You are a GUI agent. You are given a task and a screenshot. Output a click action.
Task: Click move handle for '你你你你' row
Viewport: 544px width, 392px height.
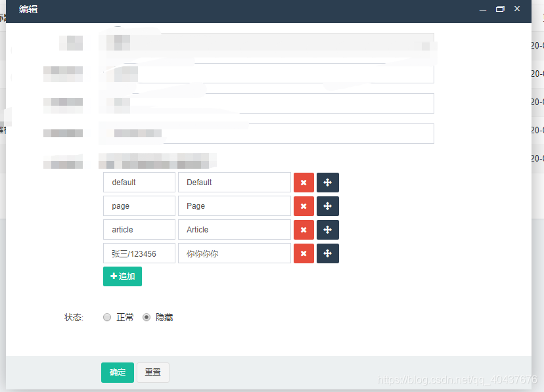click(327, 253)
